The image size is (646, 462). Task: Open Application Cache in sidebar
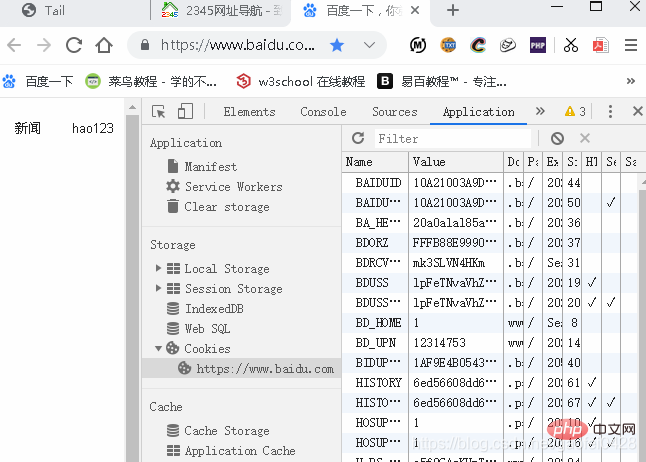click(x=231, y=450)
